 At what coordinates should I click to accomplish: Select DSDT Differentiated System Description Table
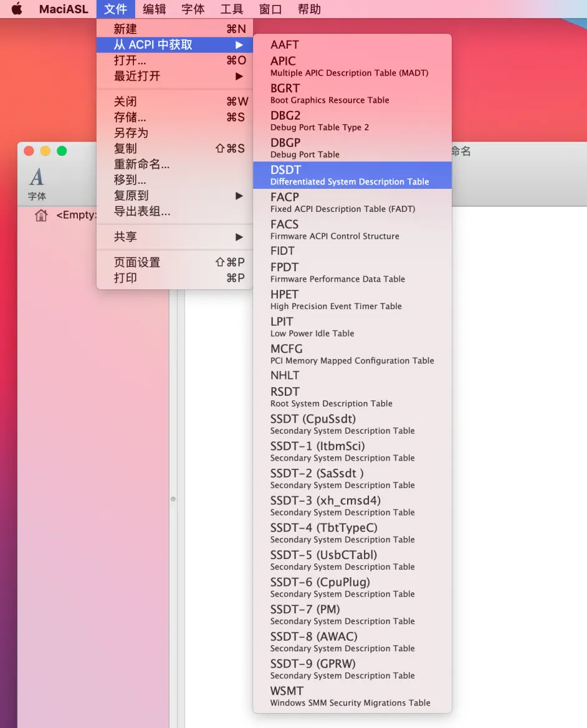pos(352,175)
